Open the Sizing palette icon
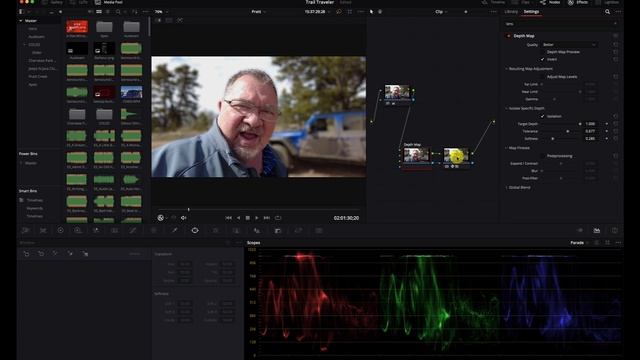 coord(298,231)
